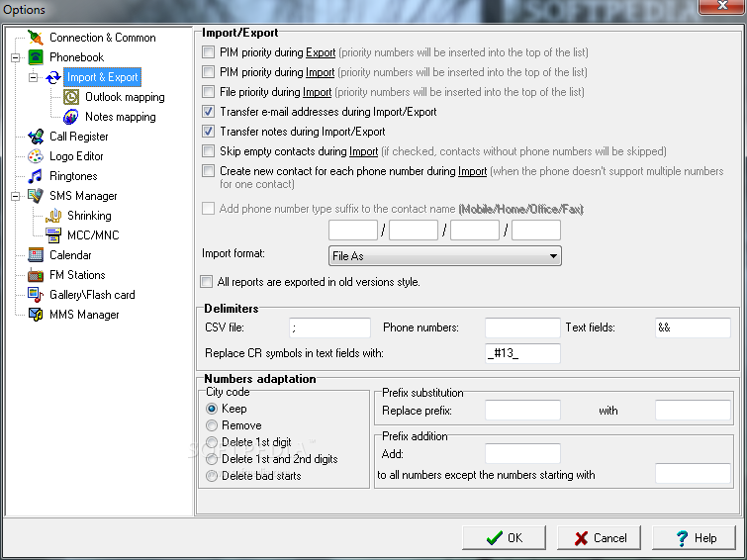Check Create new contact for each phone number
This screenshot has width=747, height=560.
coord(208,170)
